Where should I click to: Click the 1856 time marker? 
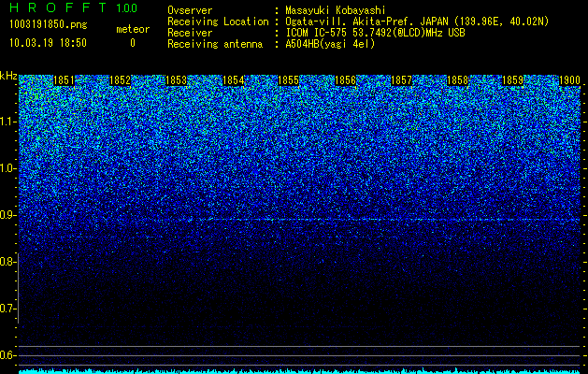pyautogui.click(x=345, y=80)
